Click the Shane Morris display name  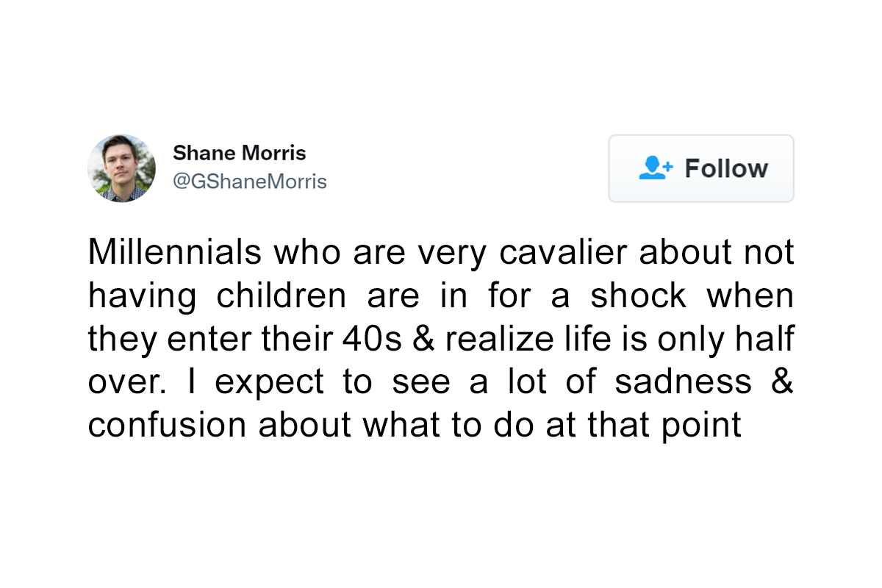click(239, 154)
